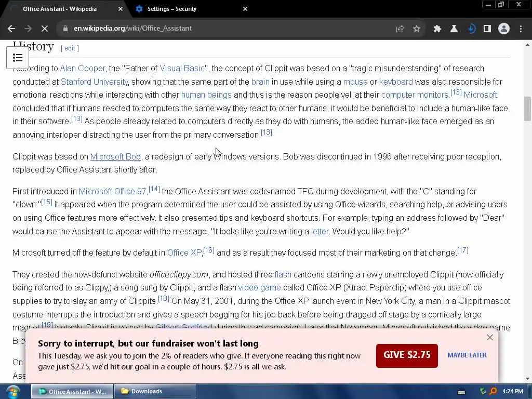Open the Alan Cooper link
The width and height of the screenshot is (532, 399).
83,68
